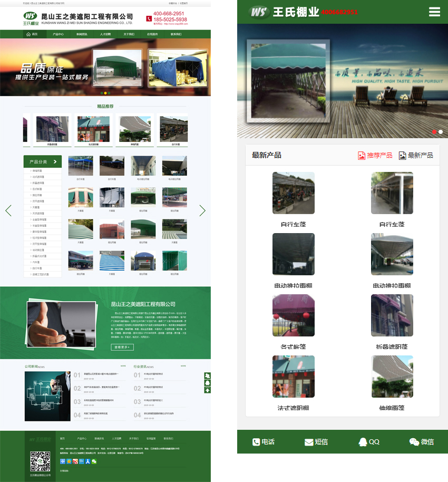The height and width of the screenshot is (482, 448).
Task: Open 微信 WeChat from the bottom bar
Action: [421, 442]
